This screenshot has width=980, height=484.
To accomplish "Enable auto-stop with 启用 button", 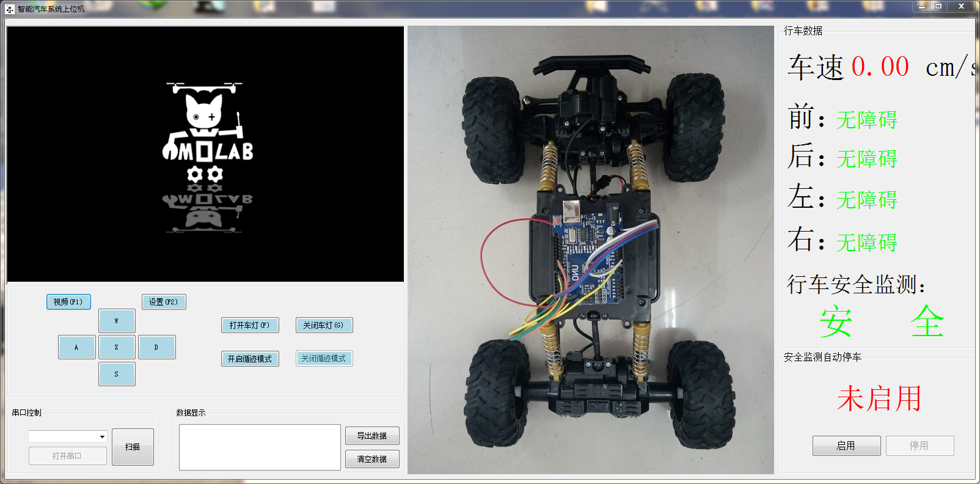I will (847, 446).
